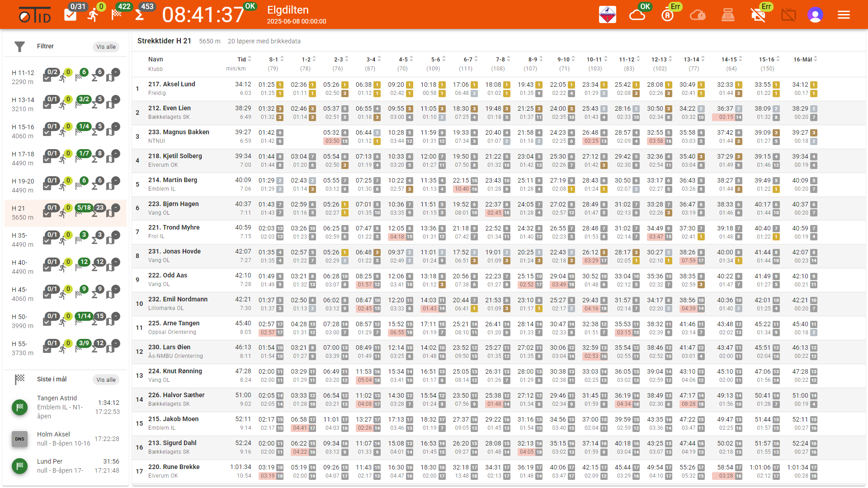Screen dimensions: 868x488
Task: Open the user profile avatar
Action: (x=815, y=15)
